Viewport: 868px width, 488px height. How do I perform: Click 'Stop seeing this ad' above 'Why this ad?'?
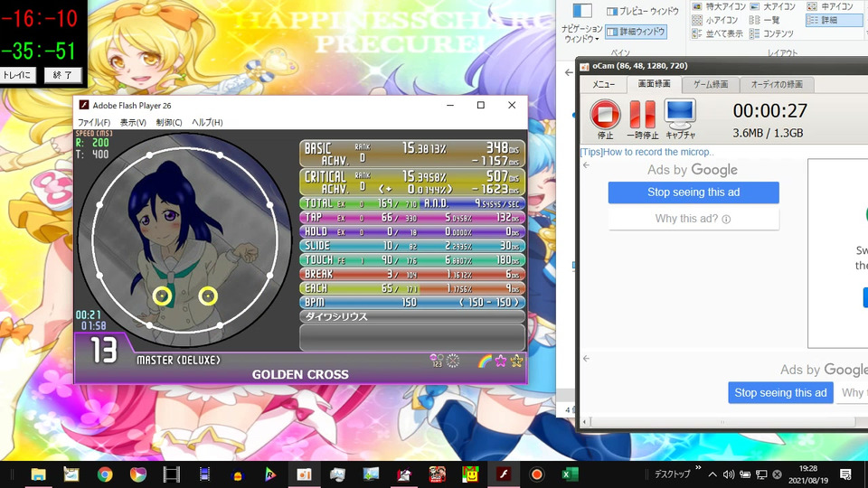pos(693,192)
